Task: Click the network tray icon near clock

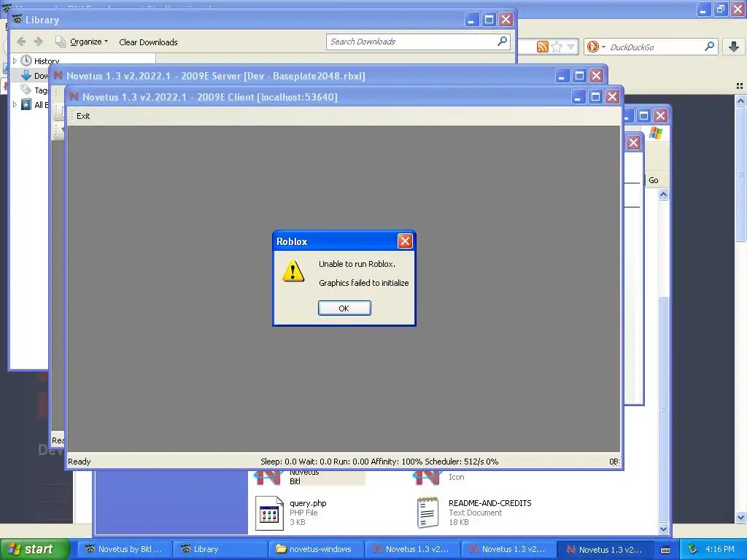Action: [693, 550]
